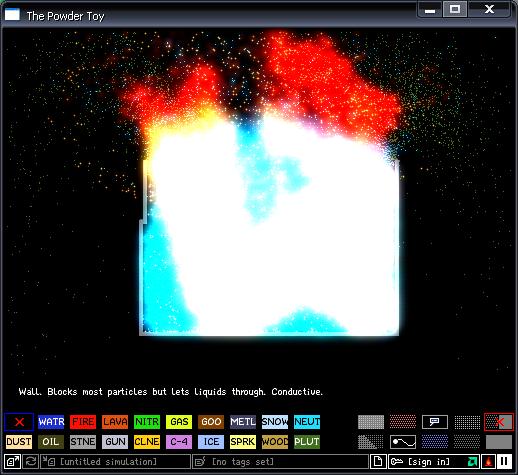Pick the LAVA element
Image resolution: width=518 pixels, height=475 pixels.
115,422
